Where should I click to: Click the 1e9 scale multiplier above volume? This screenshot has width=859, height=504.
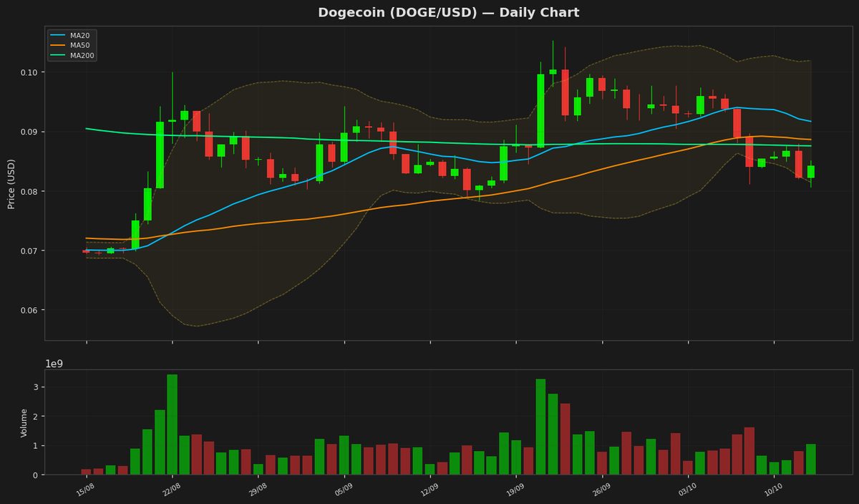coord(54,364)
